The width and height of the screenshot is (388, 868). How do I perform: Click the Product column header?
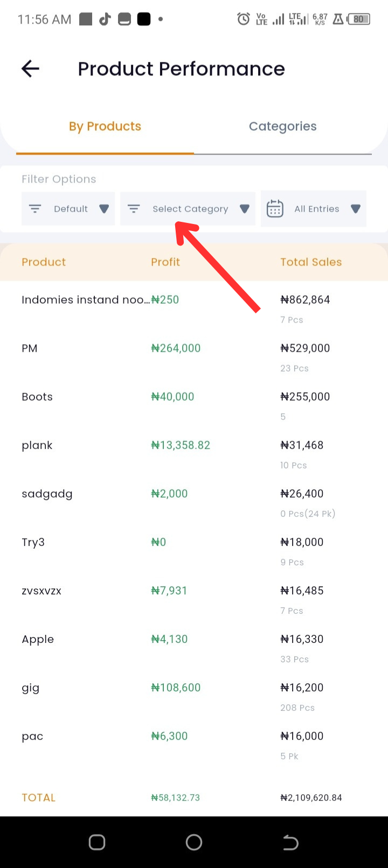(44, 262)
